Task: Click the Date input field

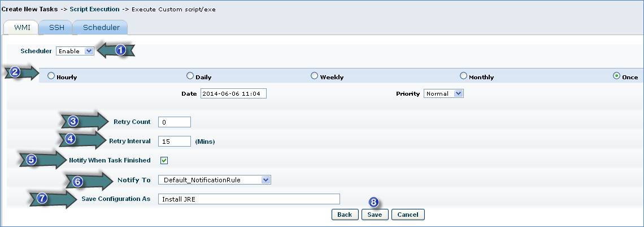Action: click(x=233, y=93)
